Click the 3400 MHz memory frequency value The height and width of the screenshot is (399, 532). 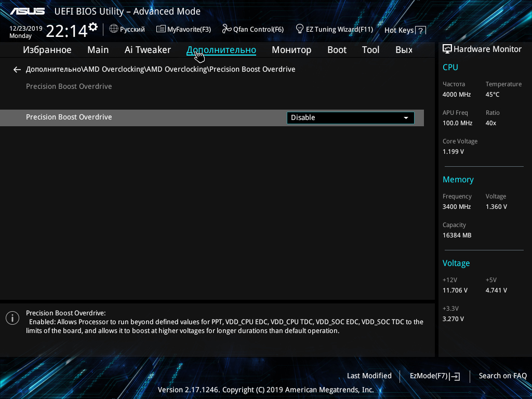click(x=457, y=207)
